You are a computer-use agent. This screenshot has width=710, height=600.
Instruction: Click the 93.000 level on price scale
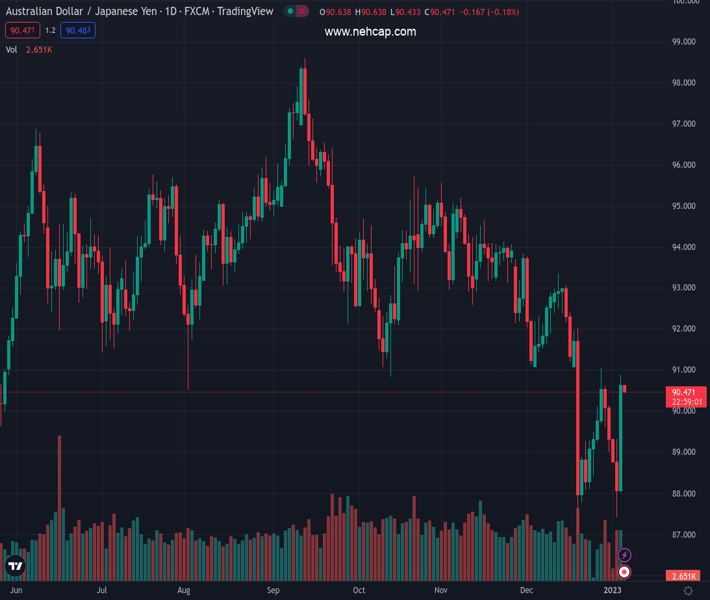click(684, 288)
